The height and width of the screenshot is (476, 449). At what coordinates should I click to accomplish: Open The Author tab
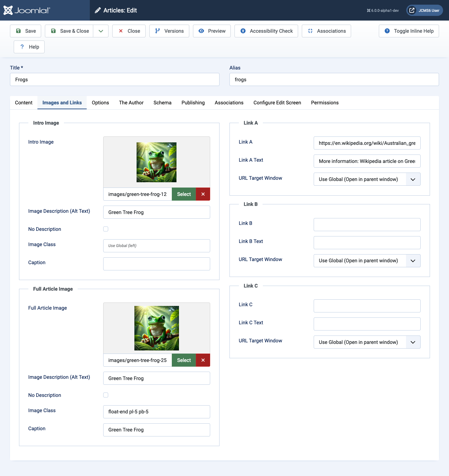(x=131, y=102)
